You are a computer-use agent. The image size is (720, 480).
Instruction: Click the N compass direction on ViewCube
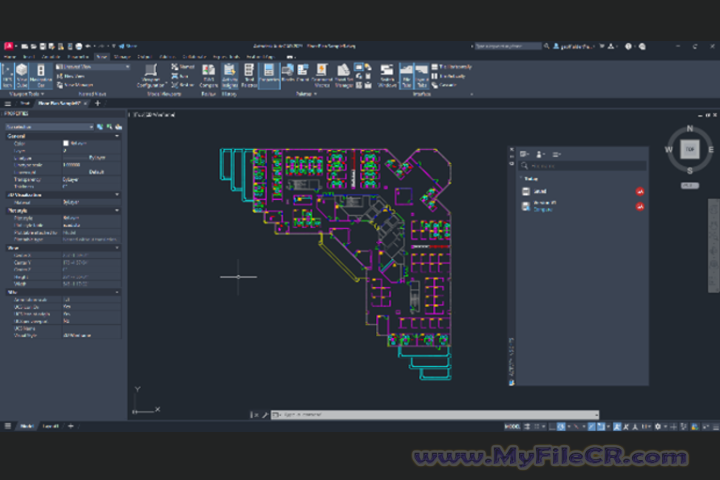coord(690,128)
